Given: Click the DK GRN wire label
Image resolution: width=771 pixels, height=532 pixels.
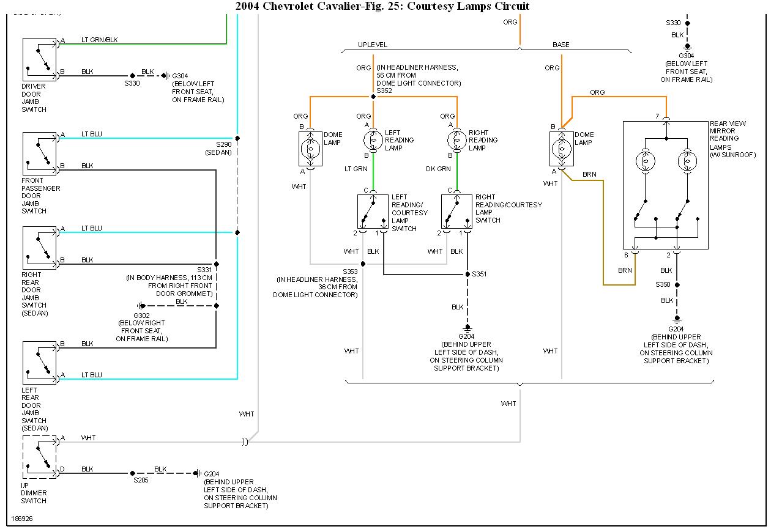Looking at the screenshot, I should [438, 169].
